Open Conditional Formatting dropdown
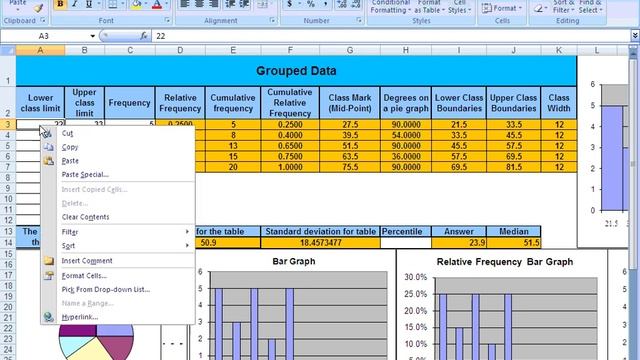The width and height of the screenshot is (640, 360). pos(390,7)
